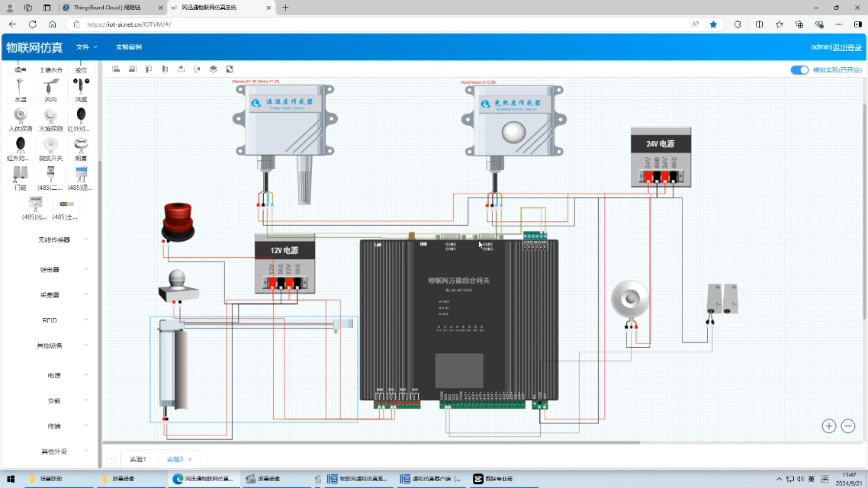Open the 文件 dropdown menu
Screen dimensions: 868x488
[83, 47]
